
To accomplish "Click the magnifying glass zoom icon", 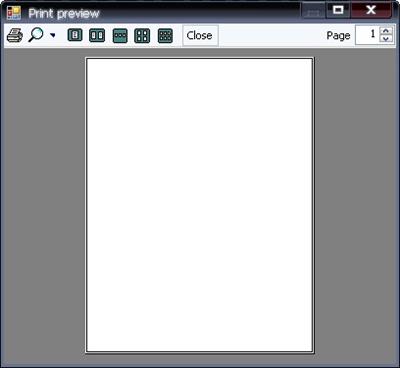I will [x=36, y=35].
